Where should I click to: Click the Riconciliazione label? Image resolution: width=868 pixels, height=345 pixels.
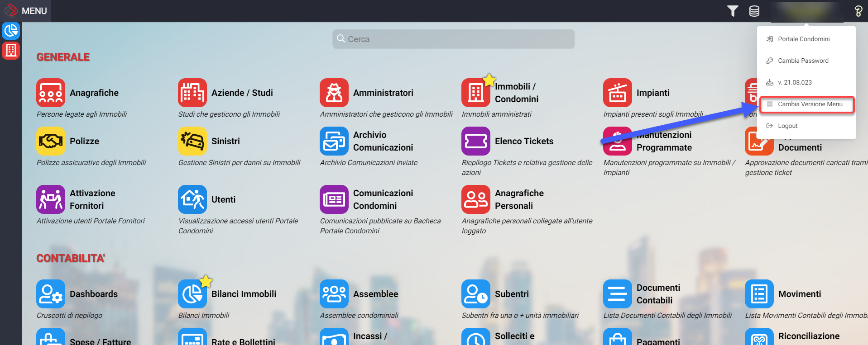click(x=809, y=336)
